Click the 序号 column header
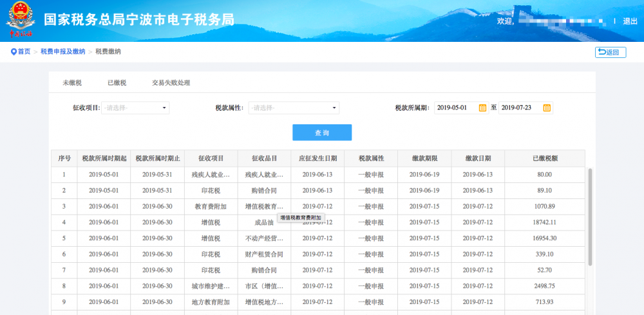The height and width of the screenshot is (315, 644). [x=64, y=158]
